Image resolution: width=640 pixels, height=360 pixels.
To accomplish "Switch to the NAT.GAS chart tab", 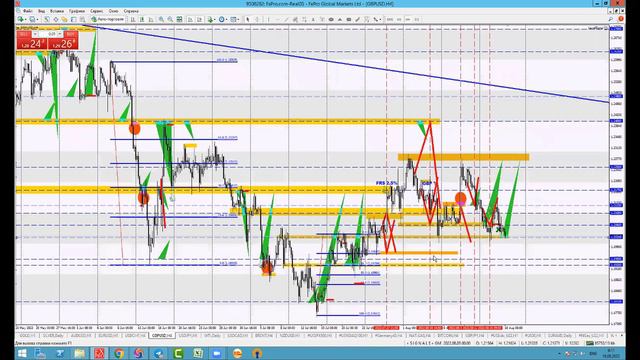I will [x=420, y=336].
